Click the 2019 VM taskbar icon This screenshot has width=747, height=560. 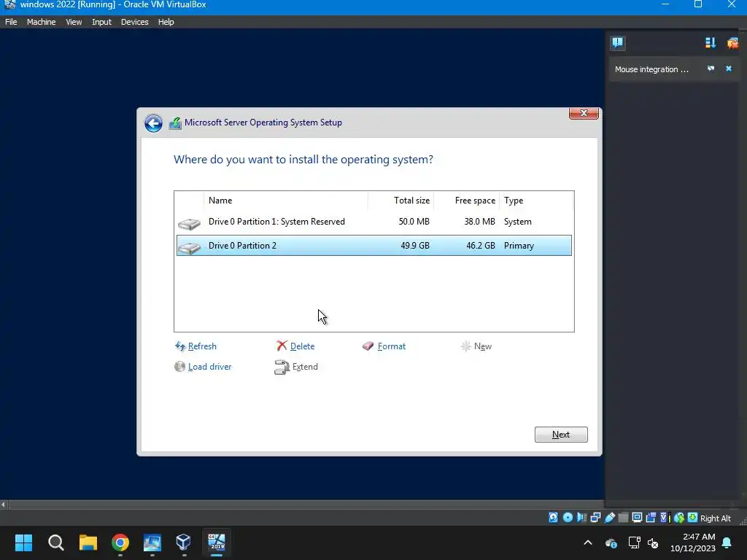(216, 542)
